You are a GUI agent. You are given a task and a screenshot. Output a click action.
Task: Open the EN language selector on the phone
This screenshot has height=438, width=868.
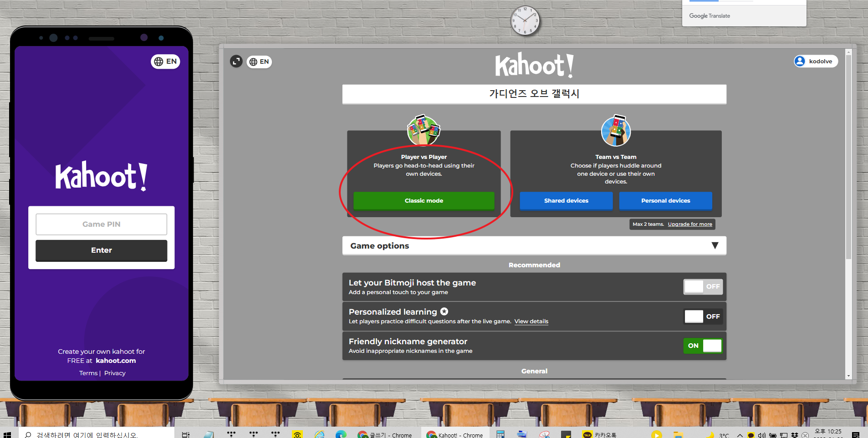tap(165, 61)
